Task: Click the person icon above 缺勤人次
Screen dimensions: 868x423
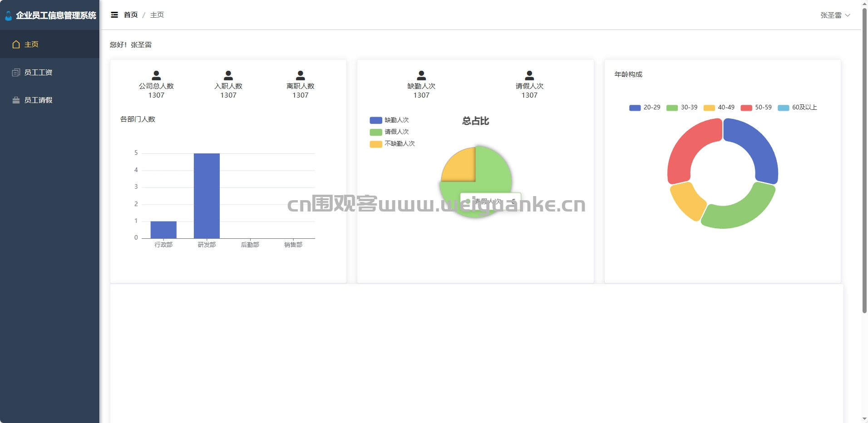Action: 421,75
